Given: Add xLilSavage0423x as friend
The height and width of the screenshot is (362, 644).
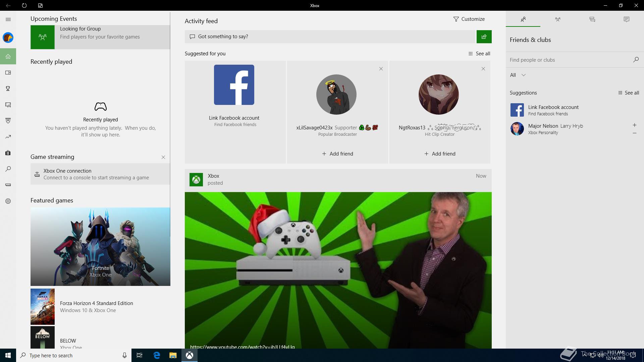Looking at the screenshot, I should click(337, 154).
